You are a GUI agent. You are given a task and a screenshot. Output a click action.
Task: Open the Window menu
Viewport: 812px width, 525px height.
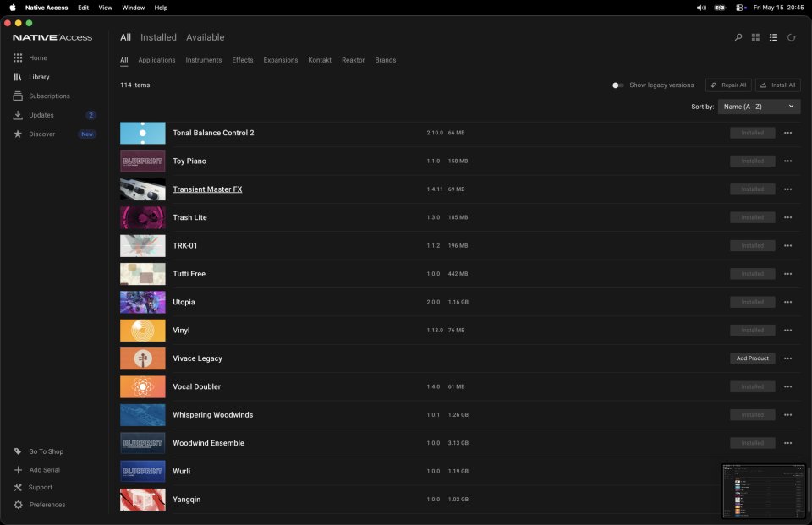click(x=133, y=8)
